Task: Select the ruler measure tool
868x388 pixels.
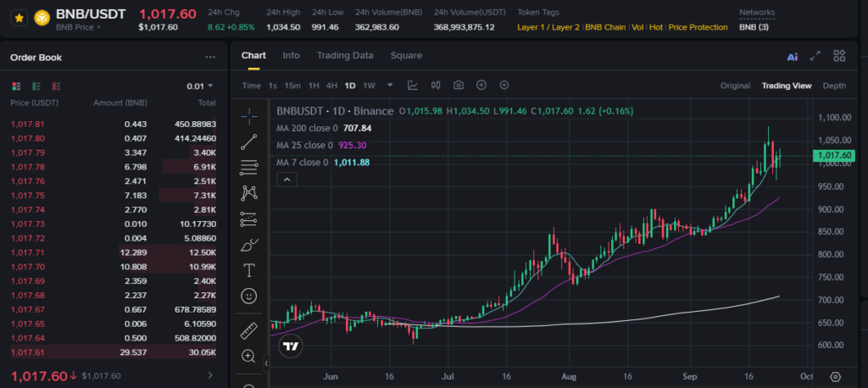Action: 249,331
